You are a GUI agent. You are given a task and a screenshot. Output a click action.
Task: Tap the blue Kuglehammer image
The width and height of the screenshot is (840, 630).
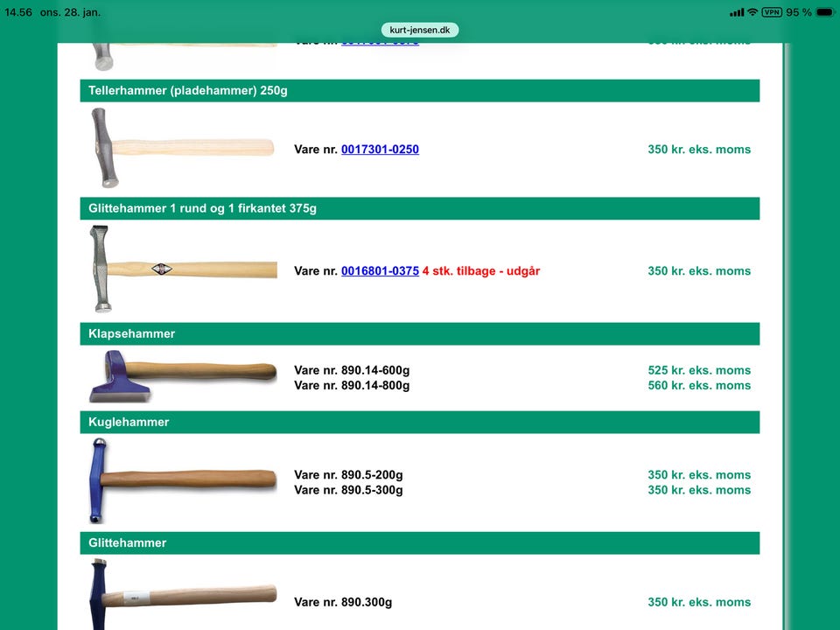click(x=183, y=480)
